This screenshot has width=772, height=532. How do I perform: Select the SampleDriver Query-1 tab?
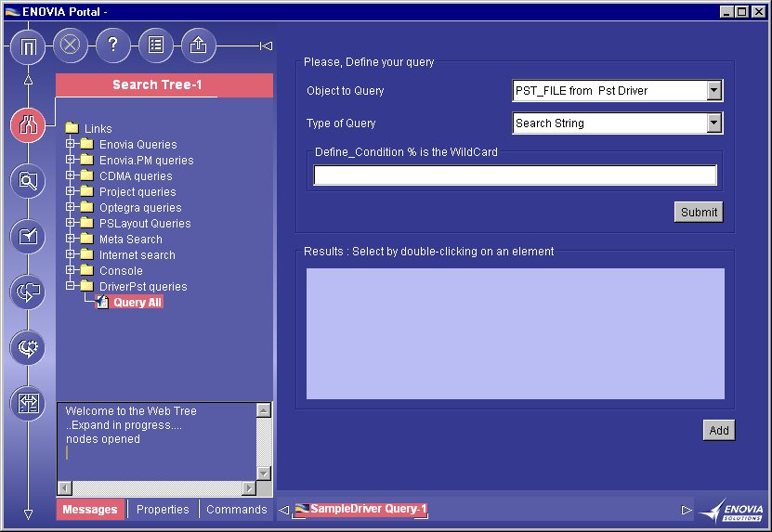tap(360, 509)
